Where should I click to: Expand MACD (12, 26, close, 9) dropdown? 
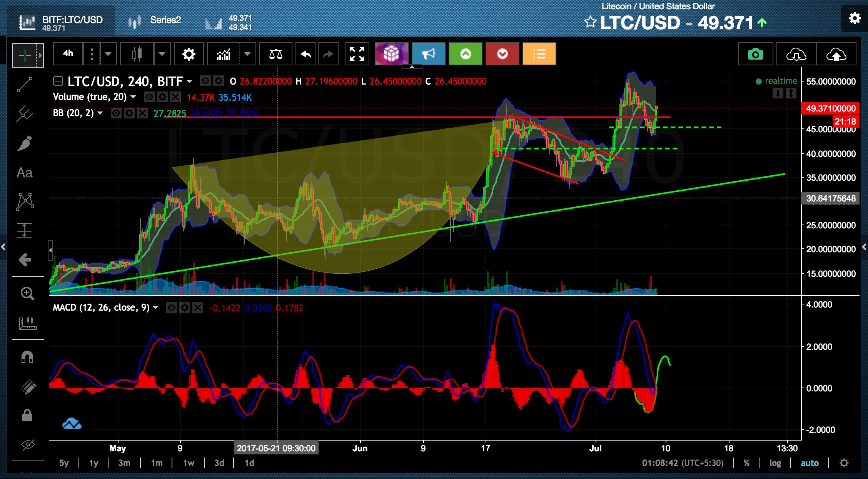155,308
